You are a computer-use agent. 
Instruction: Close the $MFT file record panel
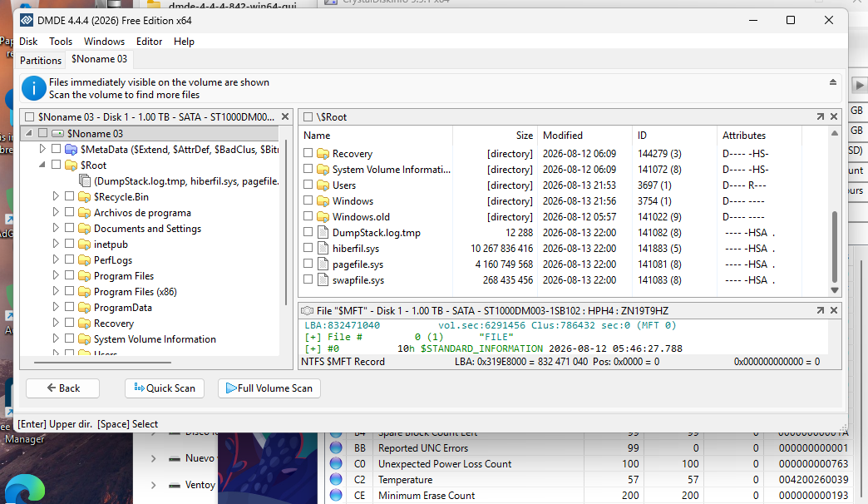[834, 311]
